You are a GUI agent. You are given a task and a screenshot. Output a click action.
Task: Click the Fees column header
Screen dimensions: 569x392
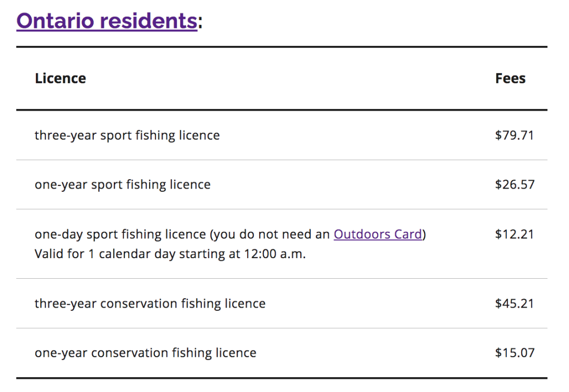(x=510, y=79)
